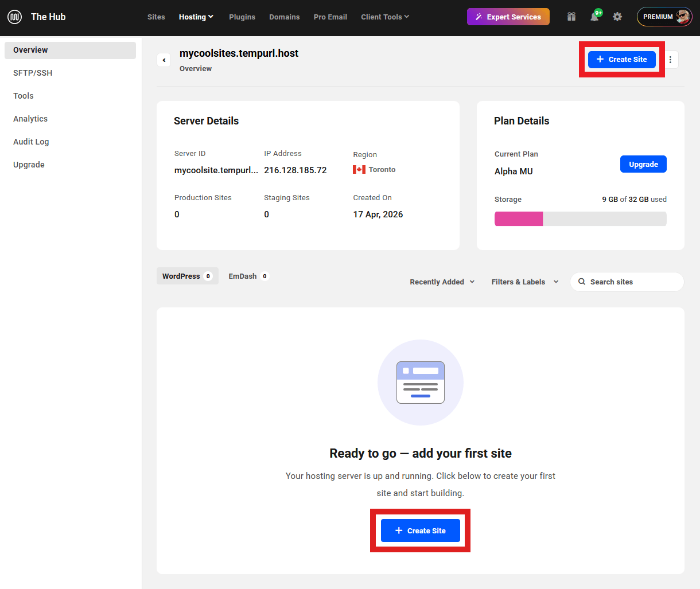Click the Alpha MU plan name

514,171
